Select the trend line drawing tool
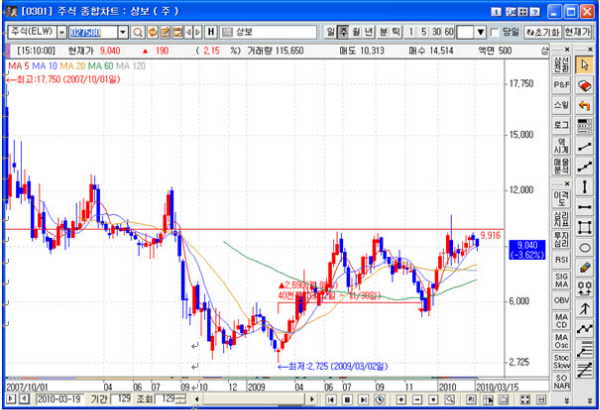Viewport: 600px width, 410px height. click(586, 147)
